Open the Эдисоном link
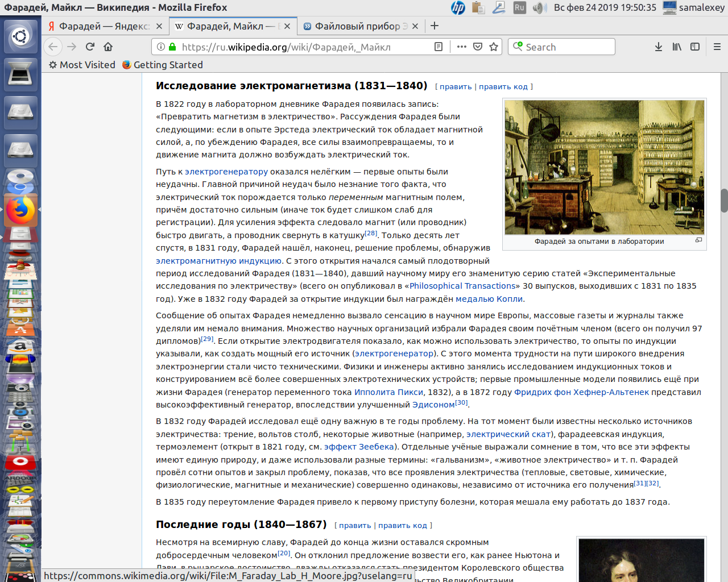The image size is (728, 582). [x=433, y=405]
